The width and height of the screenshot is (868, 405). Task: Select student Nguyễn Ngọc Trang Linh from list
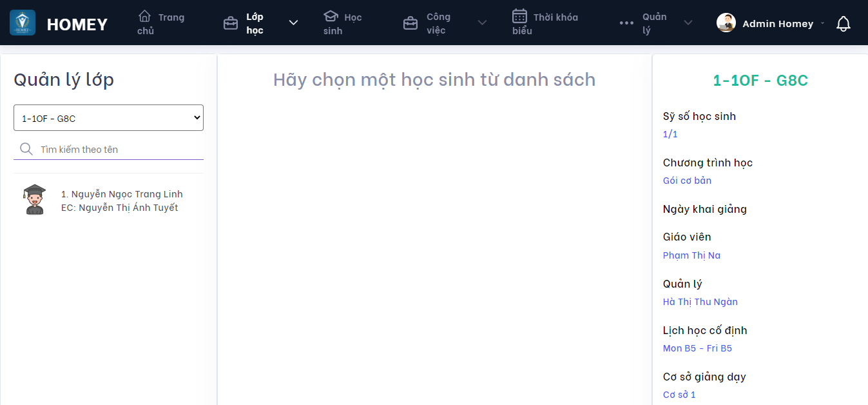pyautogui.click(x=122, y=193)
